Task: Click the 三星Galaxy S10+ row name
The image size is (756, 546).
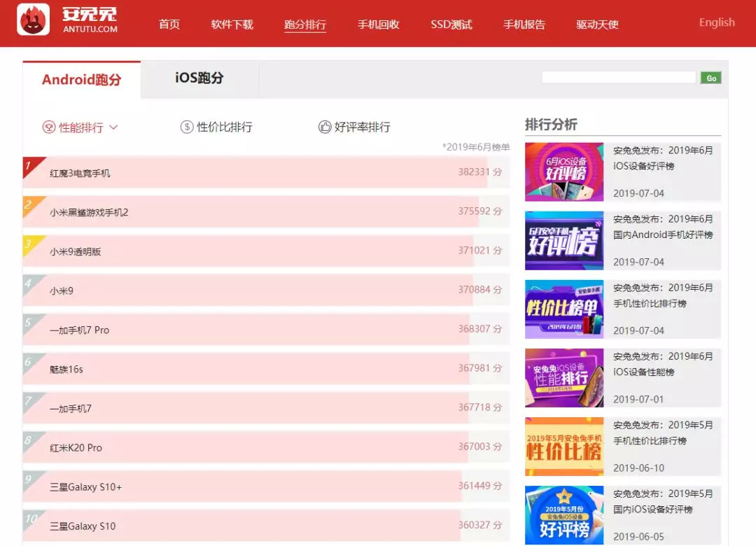Action: 85,487
